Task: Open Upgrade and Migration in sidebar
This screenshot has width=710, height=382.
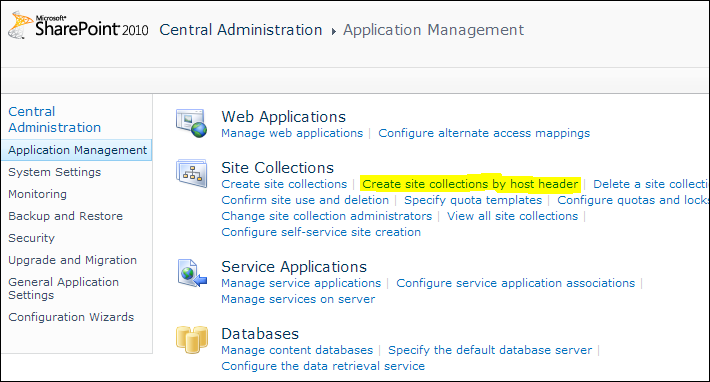Action: (x=72, y=260)
